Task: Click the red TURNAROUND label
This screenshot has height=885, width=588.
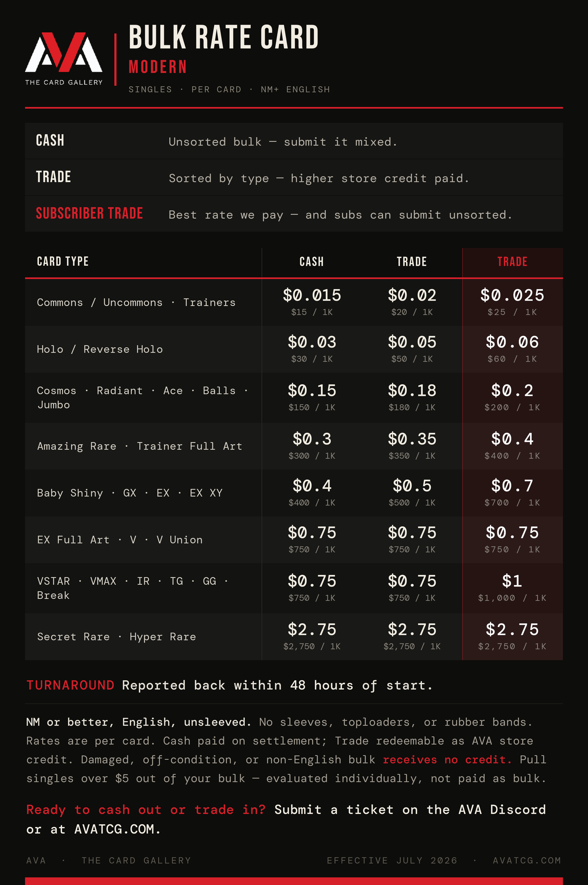Action: [x=71, y=685]
